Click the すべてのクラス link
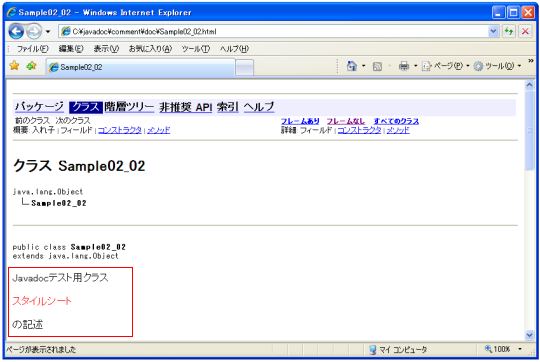The height and width of the screenshot is (362, 540). [x=396, y=121]
